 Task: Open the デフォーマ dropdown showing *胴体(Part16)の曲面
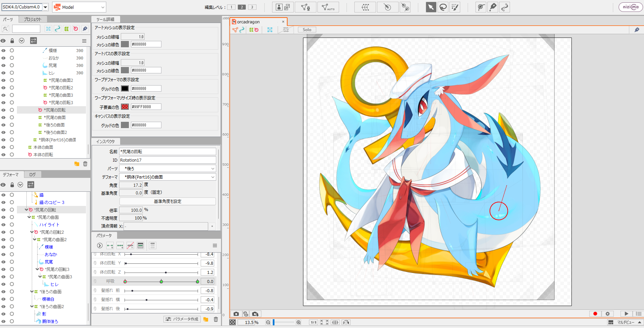click(168, 177)
